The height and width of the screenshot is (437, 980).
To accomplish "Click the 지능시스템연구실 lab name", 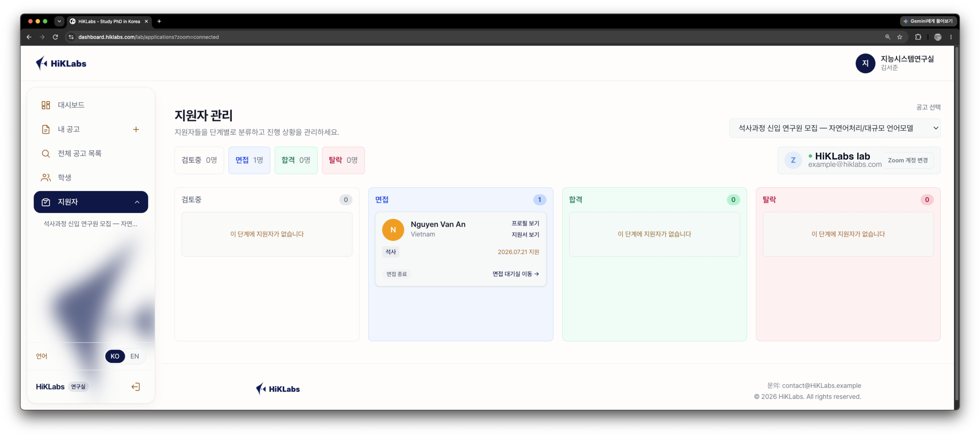I will [x=907, y=59].
